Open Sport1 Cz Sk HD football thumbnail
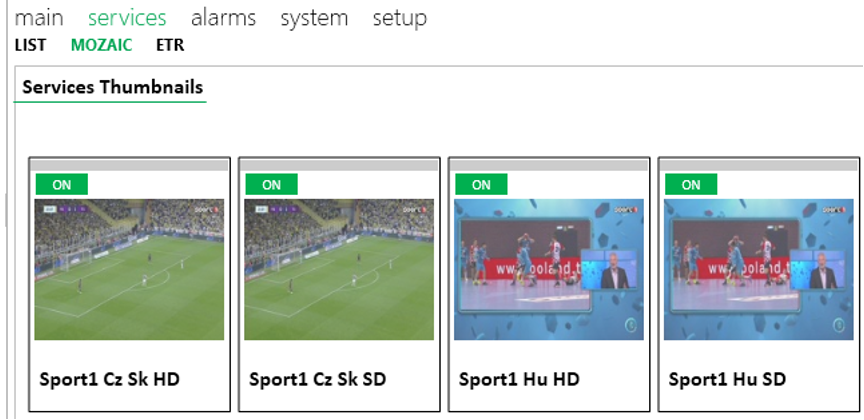864x420 pixels. (x=129, y=270)
